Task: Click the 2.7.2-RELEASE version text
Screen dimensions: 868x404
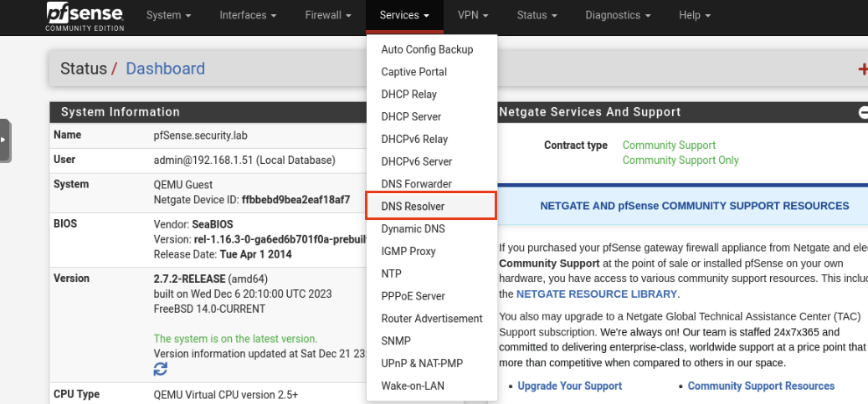Action: point(189,279)
